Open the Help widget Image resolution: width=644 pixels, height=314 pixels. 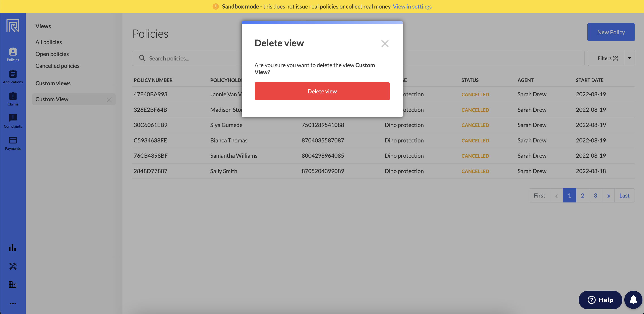600,300
